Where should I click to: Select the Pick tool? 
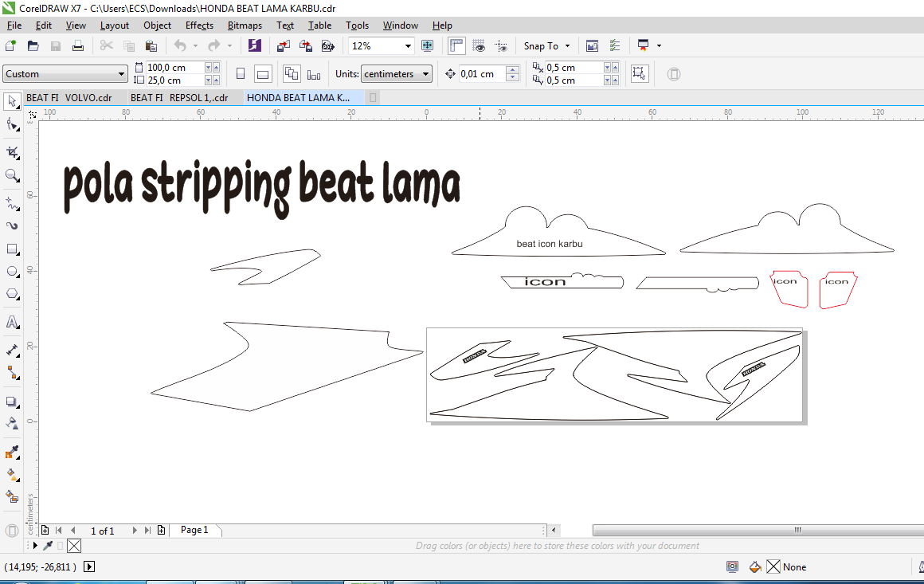coord(12,101)
